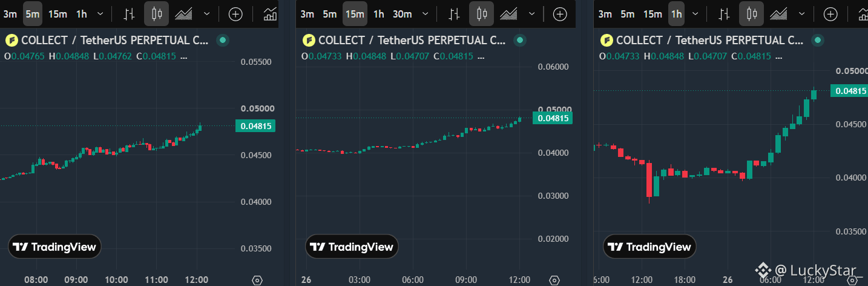Click the 12:00 time label in 5m panel
This screenshot has height=286, width=868.
(197, 280)
